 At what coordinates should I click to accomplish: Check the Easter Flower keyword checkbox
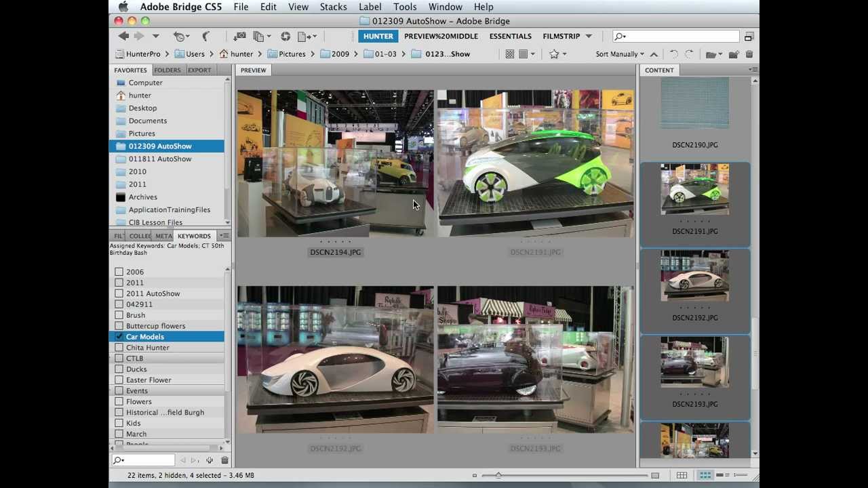[119, 380]
